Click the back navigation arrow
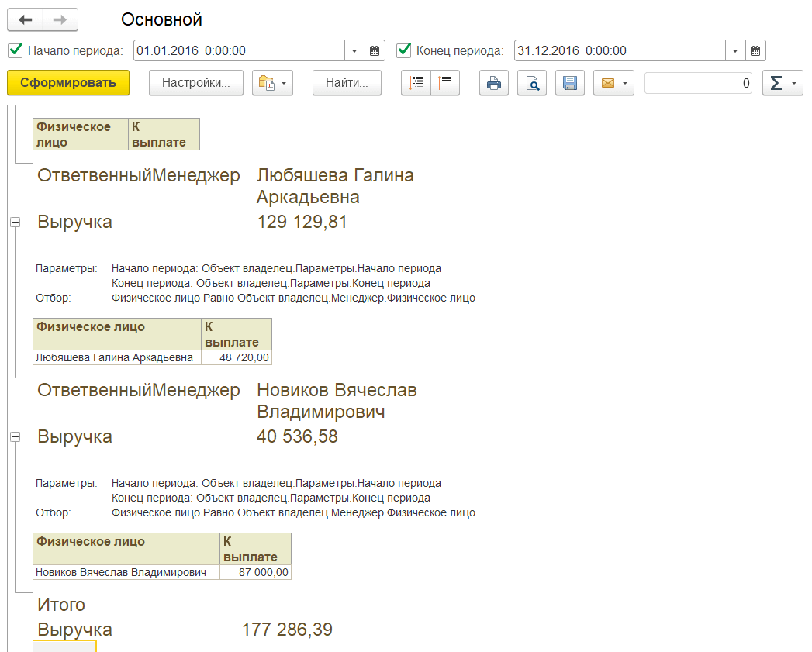 click(x=25, y=19)
